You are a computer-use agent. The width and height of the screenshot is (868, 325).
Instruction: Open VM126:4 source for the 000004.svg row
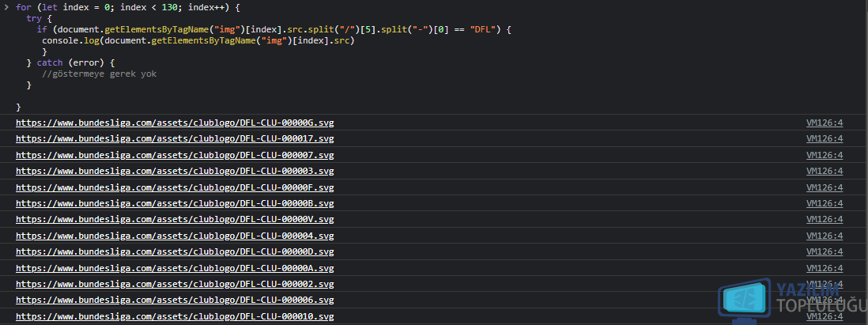825,236
